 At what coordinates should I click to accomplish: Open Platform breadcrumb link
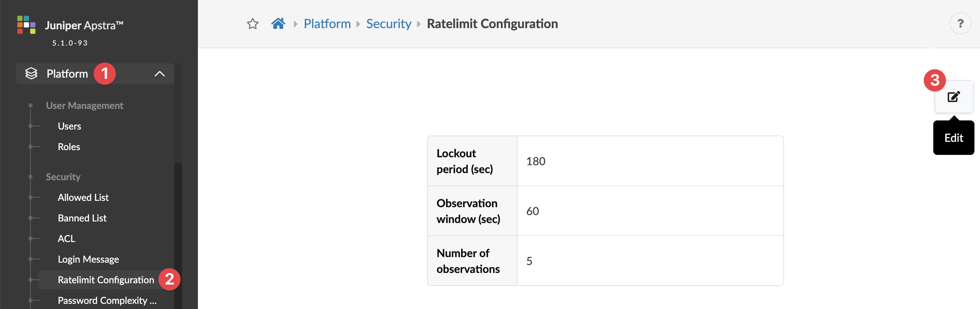(x=327, y=24)
